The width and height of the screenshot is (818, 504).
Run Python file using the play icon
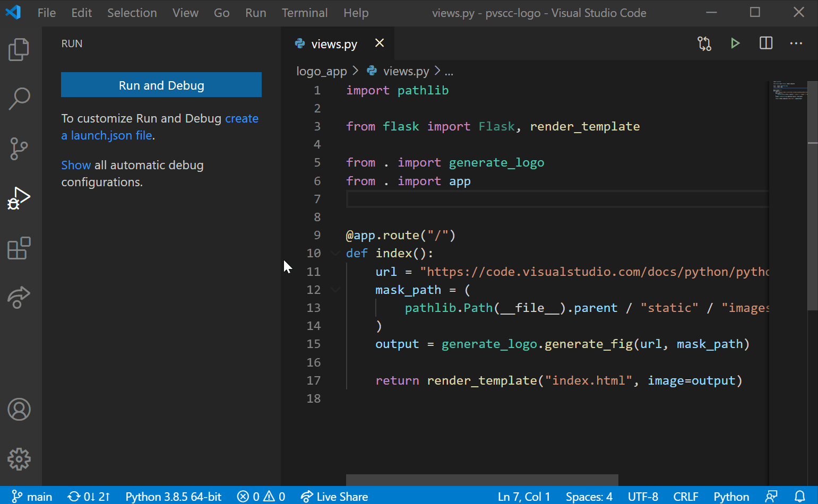click(x=735, y=43)
